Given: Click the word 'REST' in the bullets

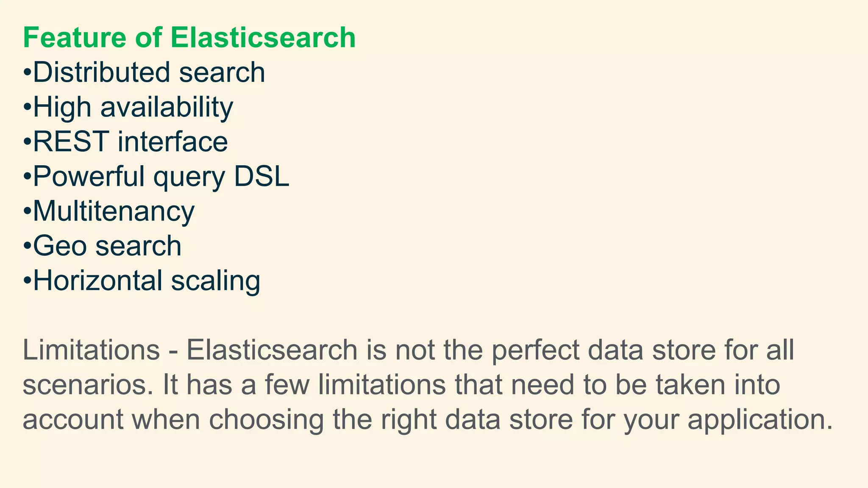Looking at the screenshot, I should (x=70, y=141).
